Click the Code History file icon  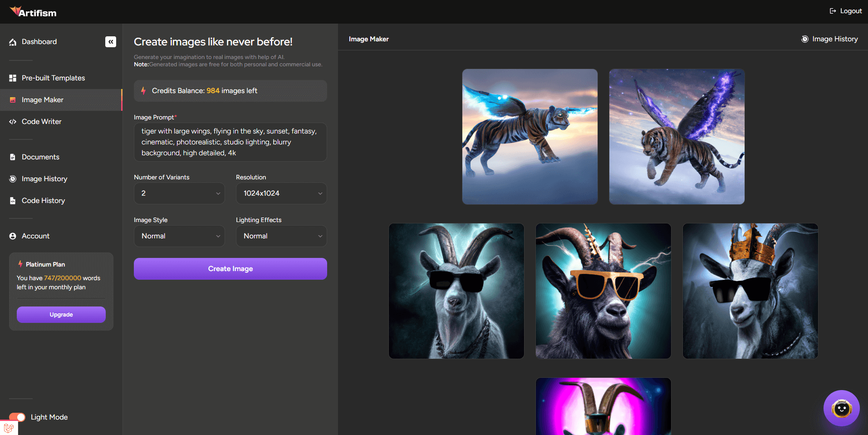pyautogui.click(x=13, y=201)
